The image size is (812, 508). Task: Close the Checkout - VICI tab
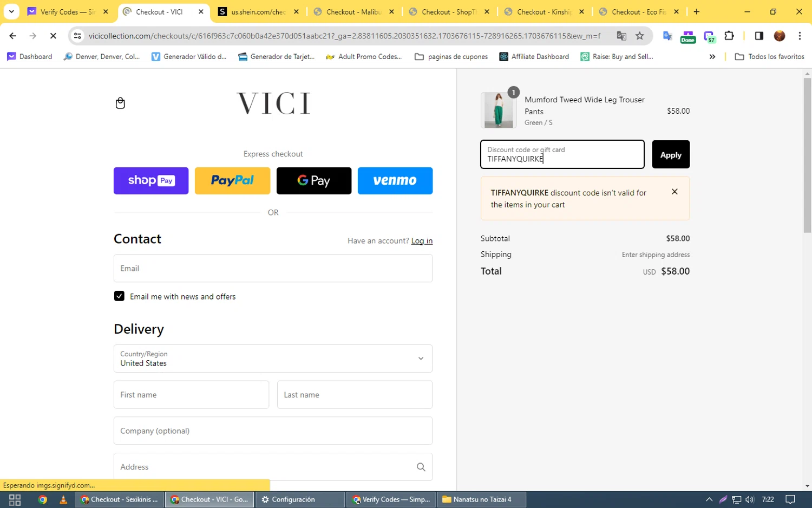[201, 12]
